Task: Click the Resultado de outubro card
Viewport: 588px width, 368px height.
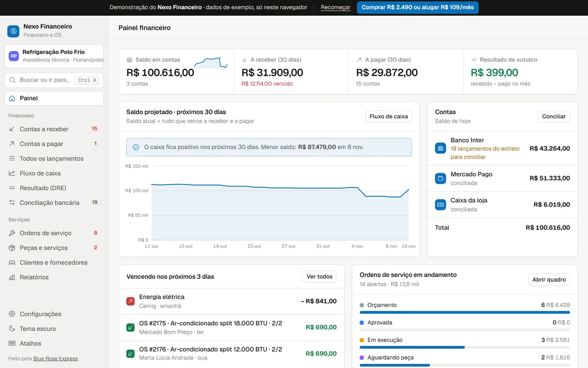Action: tap(520, 72)
